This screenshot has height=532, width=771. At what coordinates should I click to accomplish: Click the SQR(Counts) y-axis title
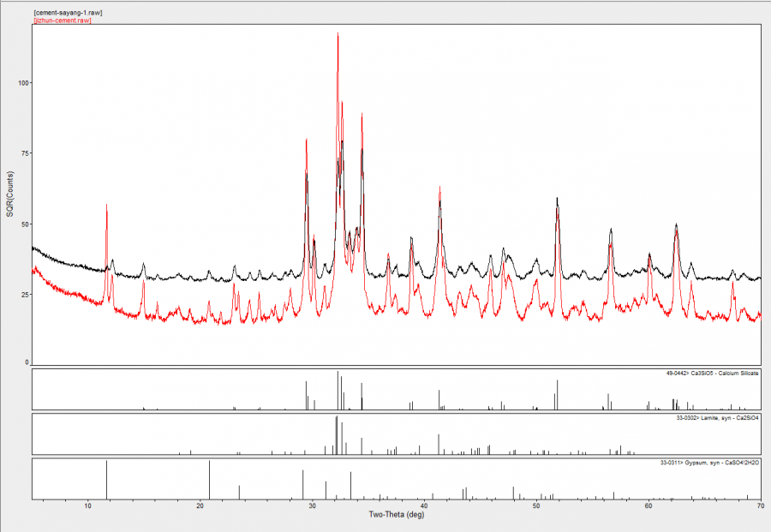point(10,194)
